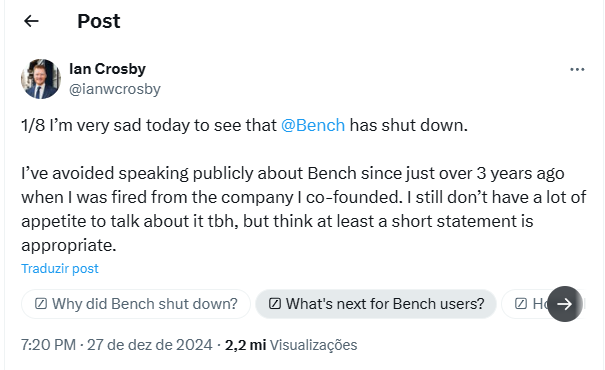605x370 pixels.
Task: Click Ian Crosby's profile picture
Action: coord(41,79)
